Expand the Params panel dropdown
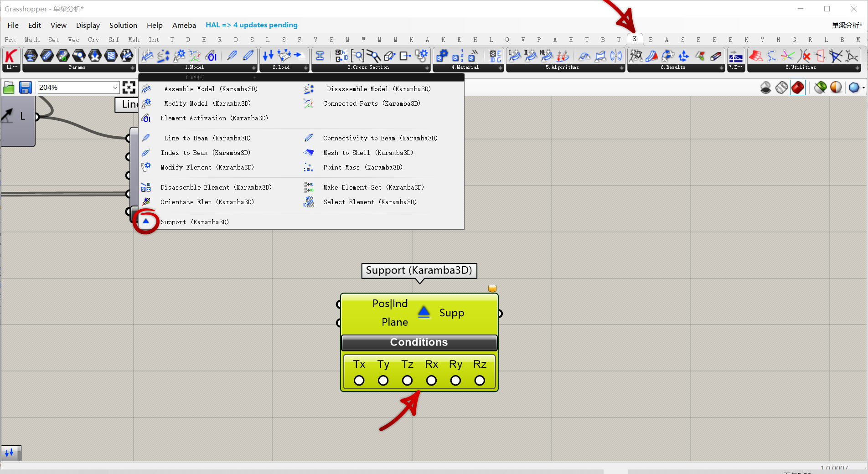The image size is (868, 474). click(132, 68)
